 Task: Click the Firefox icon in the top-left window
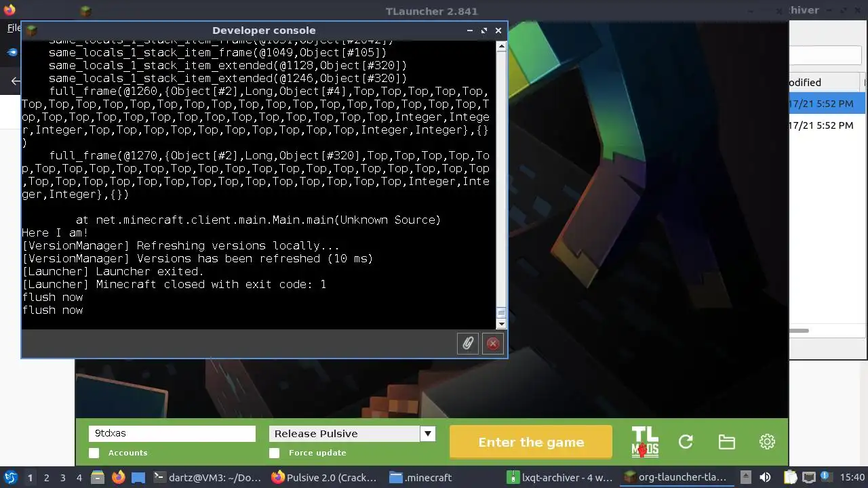click(9, 9)
